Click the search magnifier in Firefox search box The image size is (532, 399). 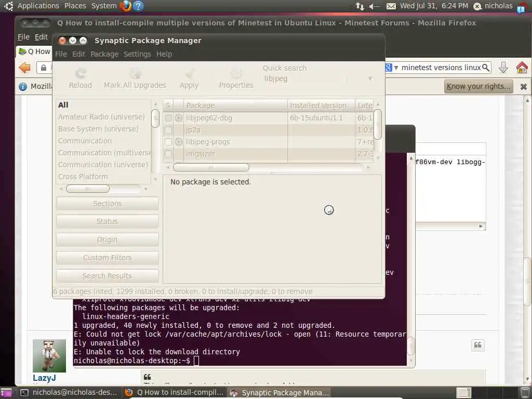pos(486,68)
